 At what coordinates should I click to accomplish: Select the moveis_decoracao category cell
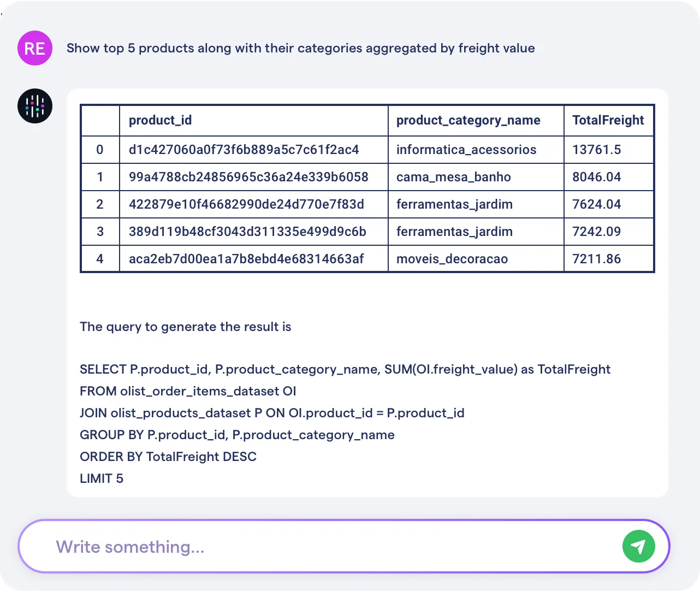pyautogui.click(x=452, y=259)
